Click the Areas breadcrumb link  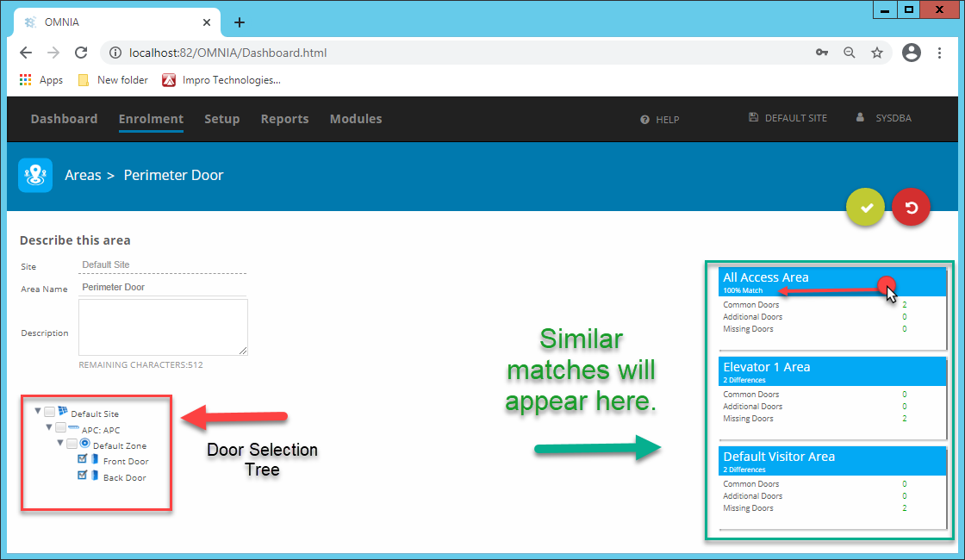[x=83, y=176]
